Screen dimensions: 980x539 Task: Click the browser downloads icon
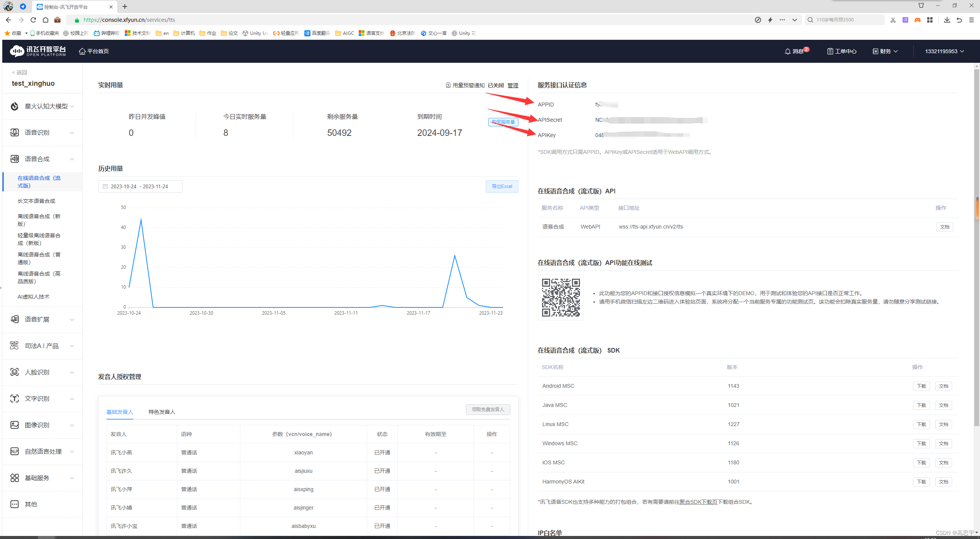(947, 20)
